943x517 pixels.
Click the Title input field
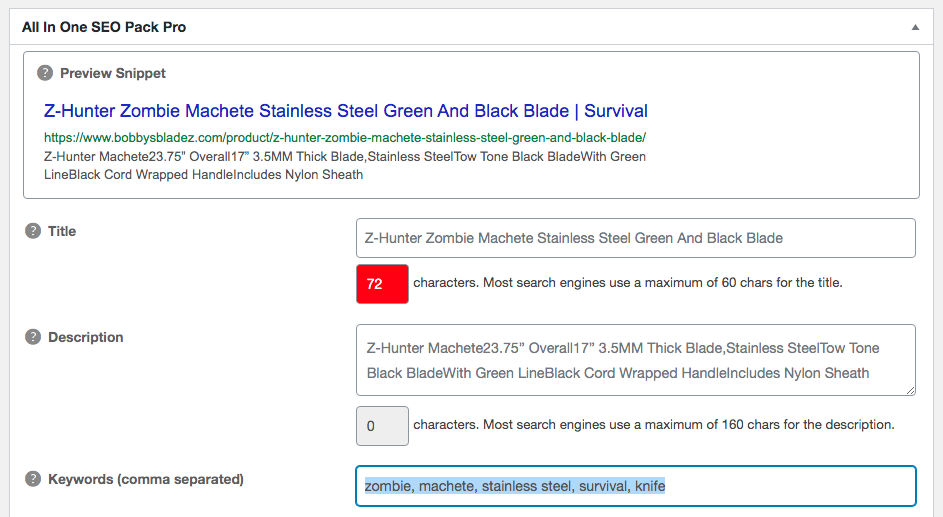pos(636,238)
